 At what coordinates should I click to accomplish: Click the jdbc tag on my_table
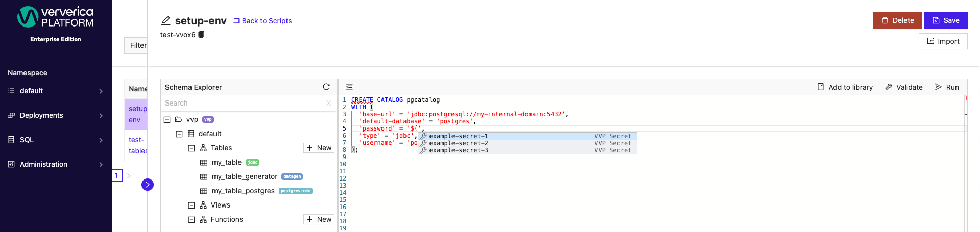252,163
